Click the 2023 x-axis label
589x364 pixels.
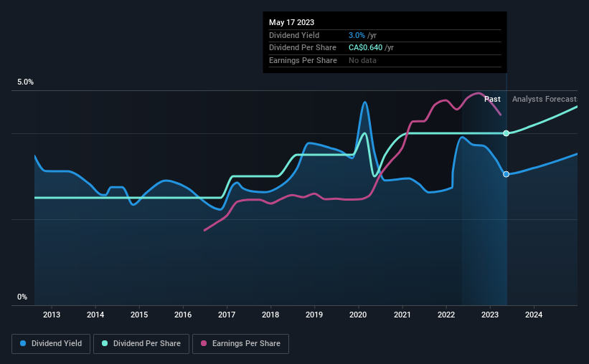coord(490,315)
